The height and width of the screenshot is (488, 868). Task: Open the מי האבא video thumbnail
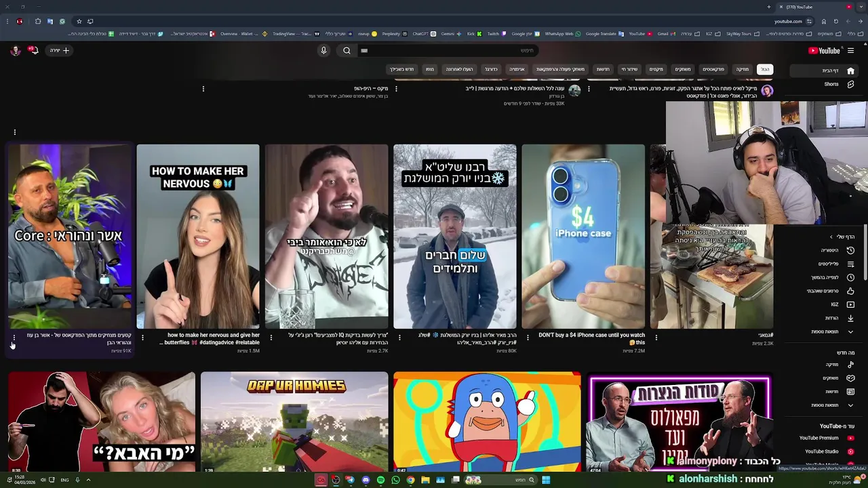pyautogui.click(x=102, y=422)
